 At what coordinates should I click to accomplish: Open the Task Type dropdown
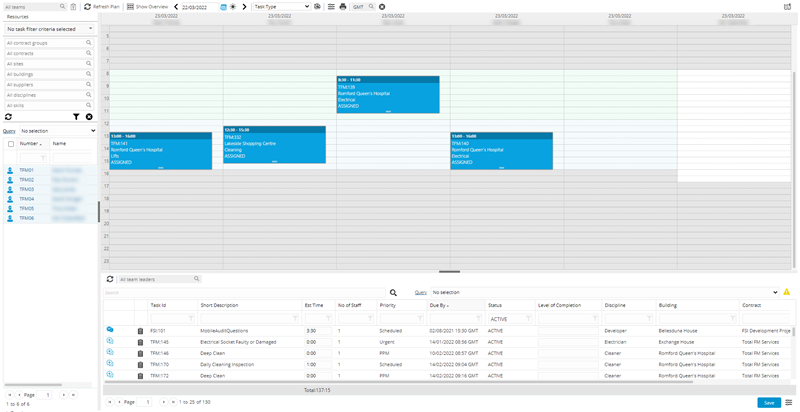[281, 7]
